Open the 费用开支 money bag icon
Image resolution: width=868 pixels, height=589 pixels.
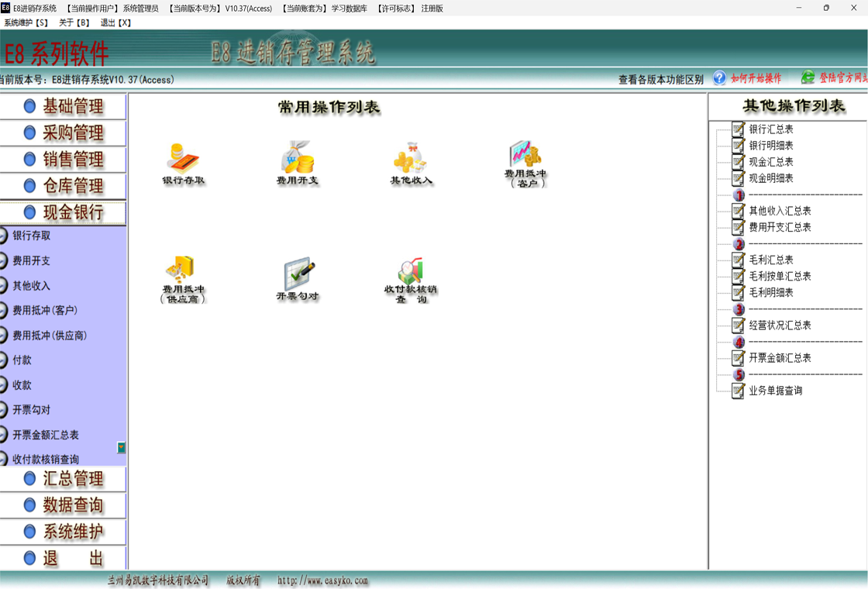click(298, 158)
